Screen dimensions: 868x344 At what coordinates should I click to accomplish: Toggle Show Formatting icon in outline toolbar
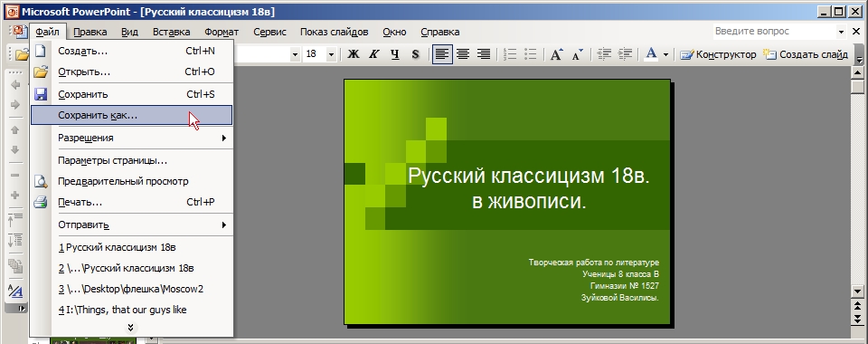(x=15, y=291)
